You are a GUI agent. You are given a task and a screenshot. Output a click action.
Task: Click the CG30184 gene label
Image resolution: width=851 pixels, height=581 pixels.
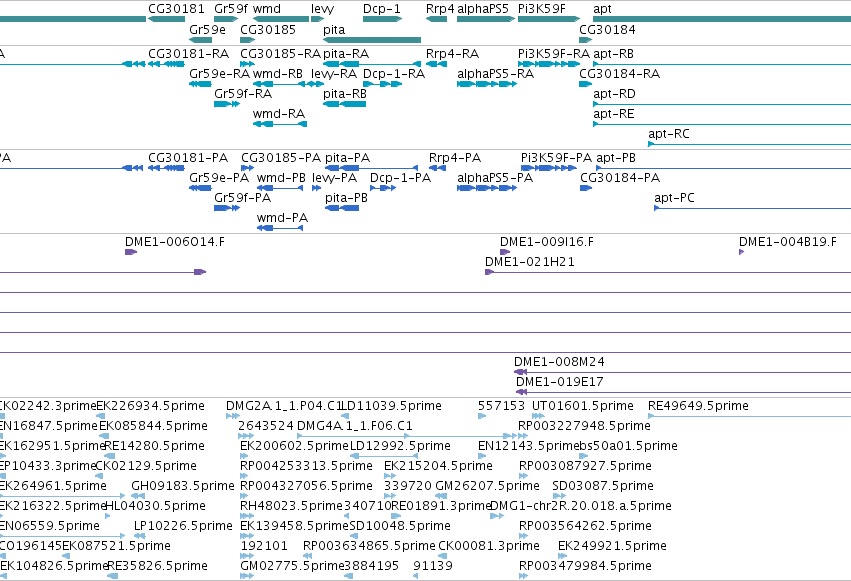pos(607,29)
